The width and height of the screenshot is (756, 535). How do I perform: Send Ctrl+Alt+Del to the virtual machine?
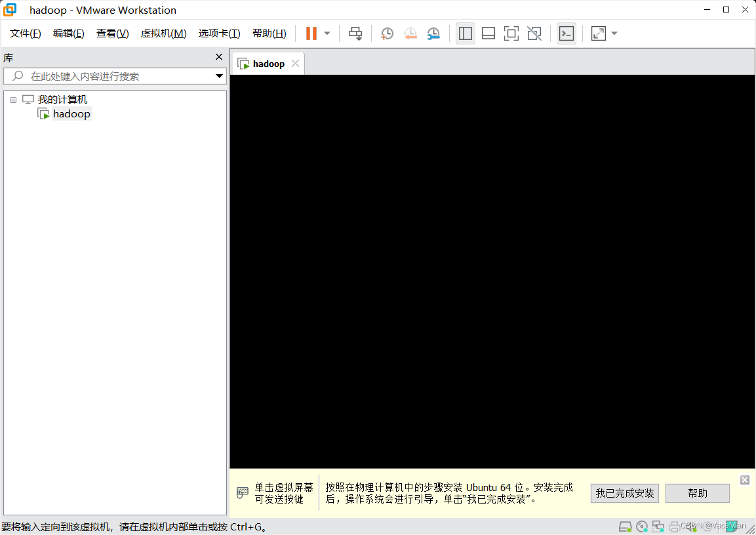click(x=355, y=33)
